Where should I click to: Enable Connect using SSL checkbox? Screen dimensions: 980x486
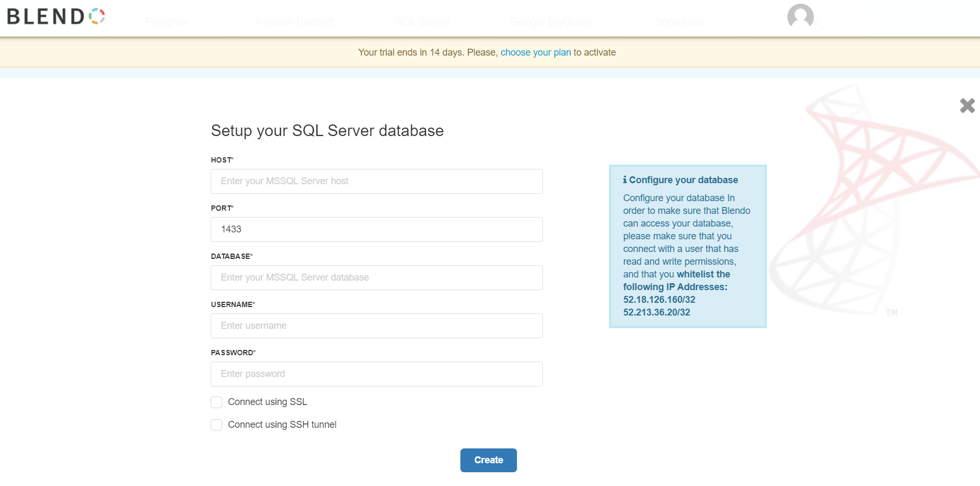[216, 402]
